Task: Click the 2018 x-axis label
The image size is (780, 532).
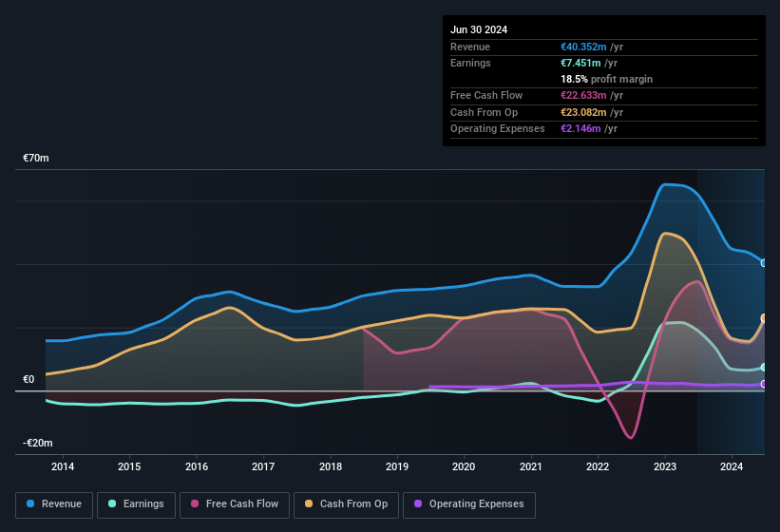Action: (x=331, y=466)
